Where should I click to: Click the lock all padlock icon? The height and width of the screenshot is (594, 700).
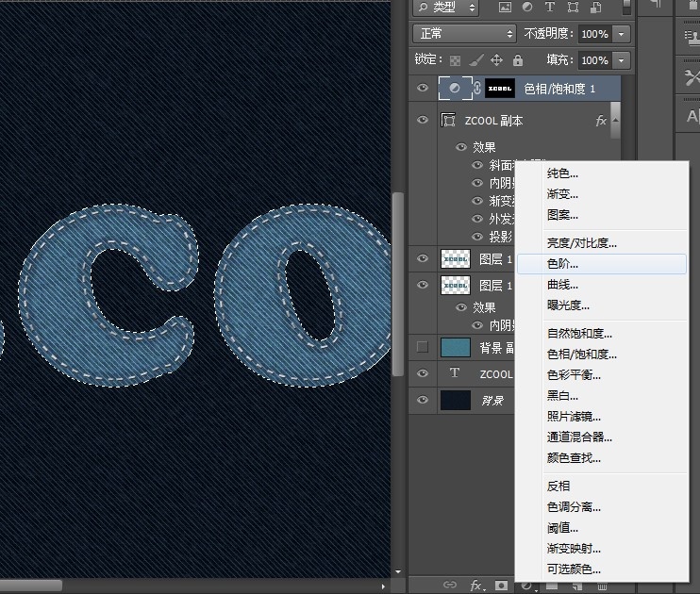pos(517,60)
